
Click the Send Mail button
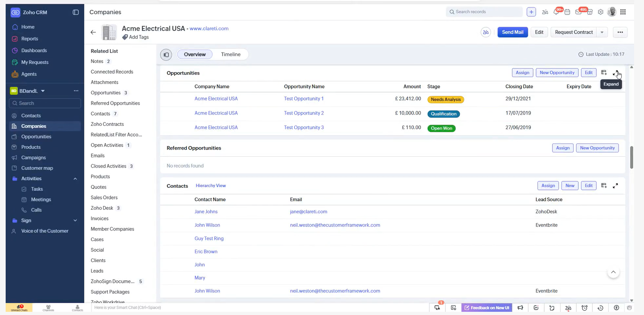512,32
